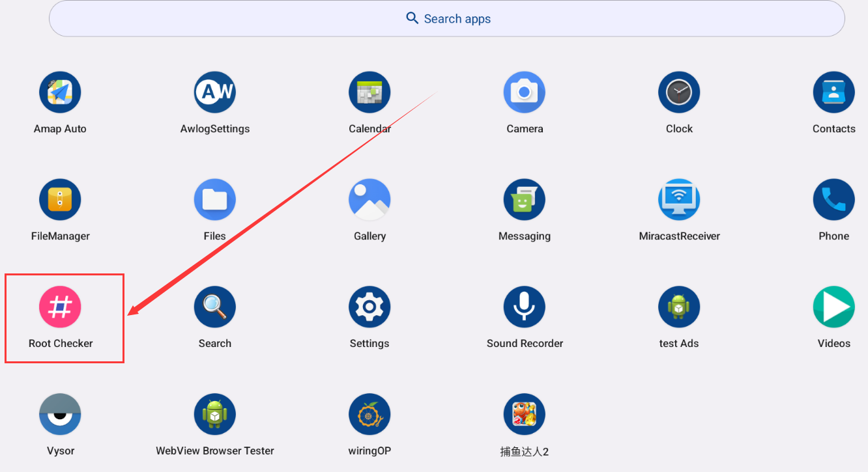Viewport: 868px width, 472px height.
Task: Click the "AwlogSettings" label text
Action: click(215, 129)
